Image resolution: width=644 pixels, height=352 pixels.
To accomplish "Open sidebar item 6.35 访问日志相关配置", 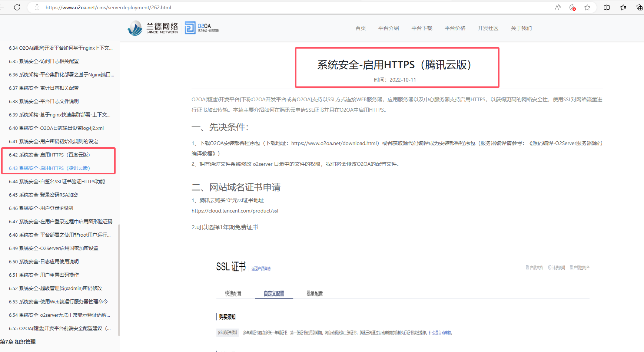I will click(44, 61).
